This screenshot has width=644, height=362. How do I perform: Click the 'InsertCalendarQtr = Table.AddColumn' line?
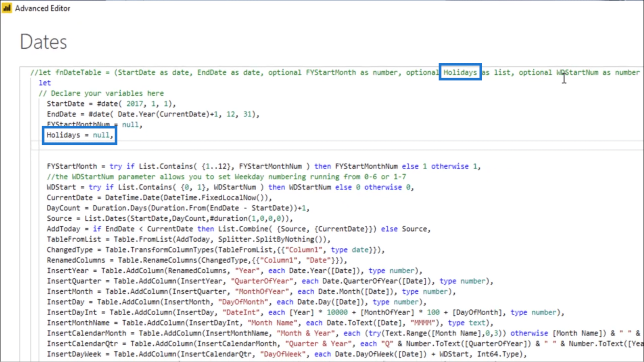(345, 344)
